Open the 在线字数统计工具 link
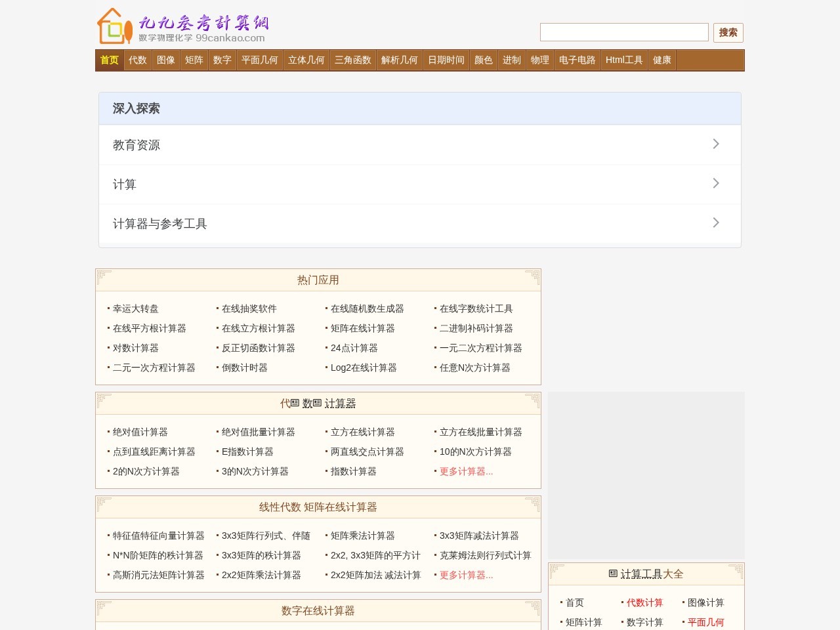Screen dimensions: 840x630 tap(476, 308)
